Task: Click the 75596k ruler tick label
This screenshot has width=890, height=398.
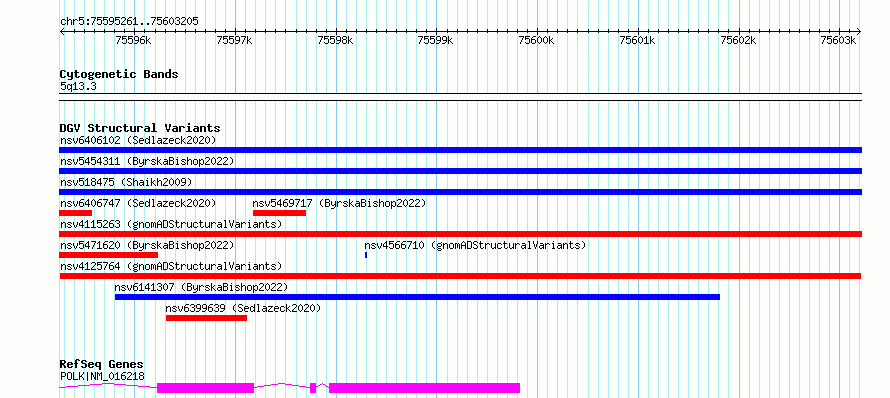Action: (x=133, y=40)
